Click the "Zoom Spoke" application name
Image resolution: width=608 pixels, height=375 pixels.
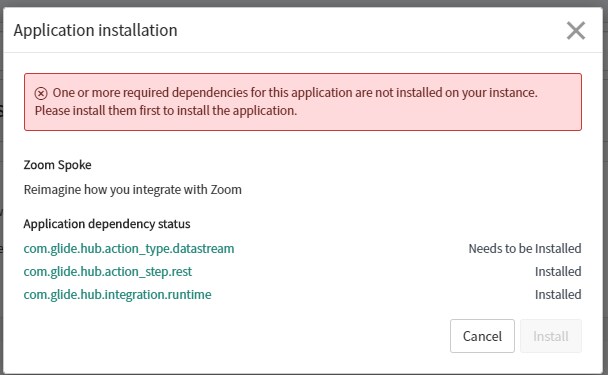click(57, 165)
